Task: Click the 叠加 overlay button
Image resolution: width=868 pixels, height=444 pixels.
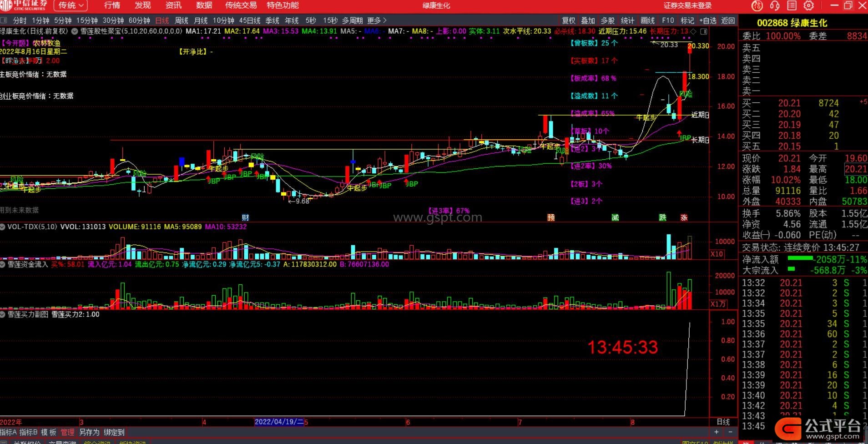Action: pos(588,20)
